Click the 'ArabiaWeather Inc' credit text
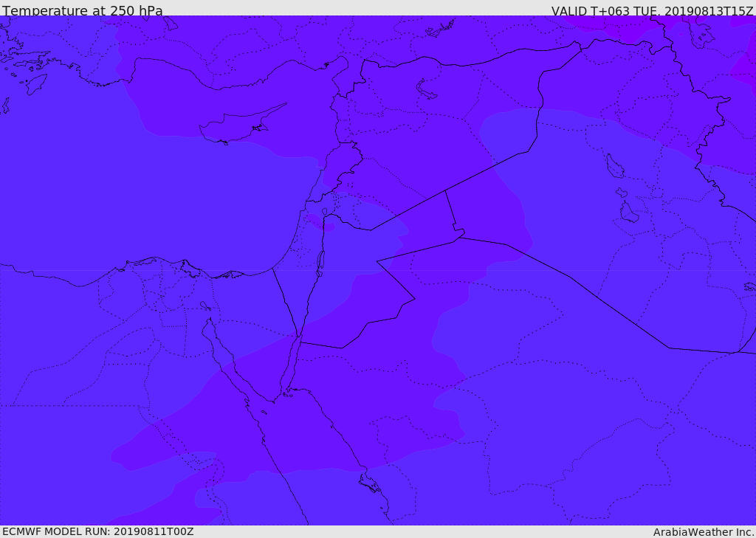 click(704, 532)
